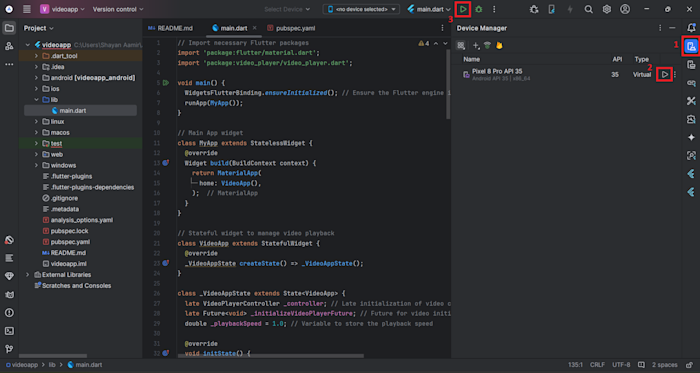Open the Git version control tool window
Screen dimensions: 700x373
click(x=9, y=349)
